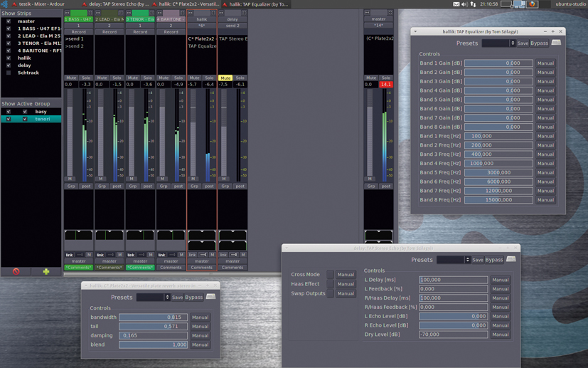Open the Manual automation dropdown for Band 1 Gain
The image size is (588, 368).
click(545, 63)
